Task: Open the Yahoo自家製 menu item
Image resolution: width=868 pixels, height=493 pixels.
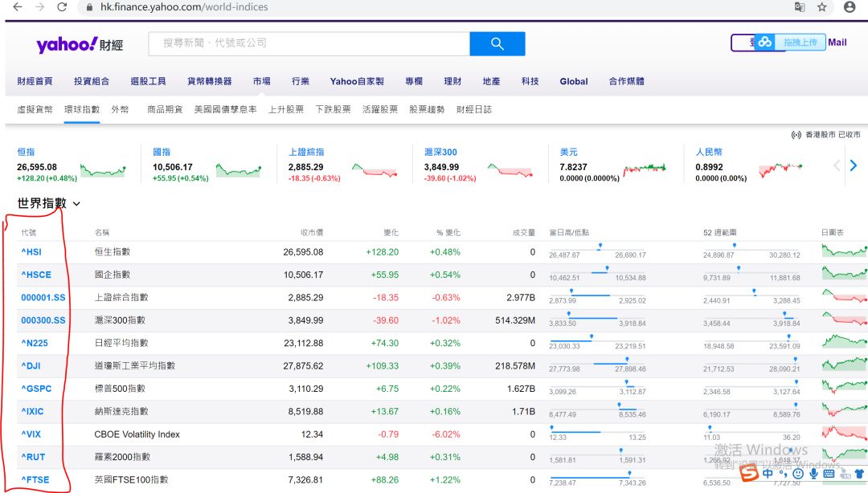Action: click(357, 81)
